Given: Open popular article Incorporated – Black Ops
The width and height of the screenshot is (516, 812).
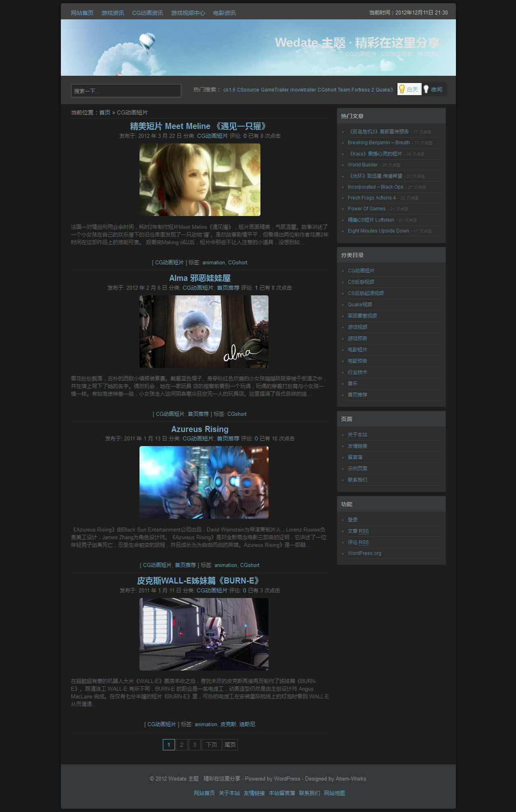Looking at the screenshot, I should point(376,187).
